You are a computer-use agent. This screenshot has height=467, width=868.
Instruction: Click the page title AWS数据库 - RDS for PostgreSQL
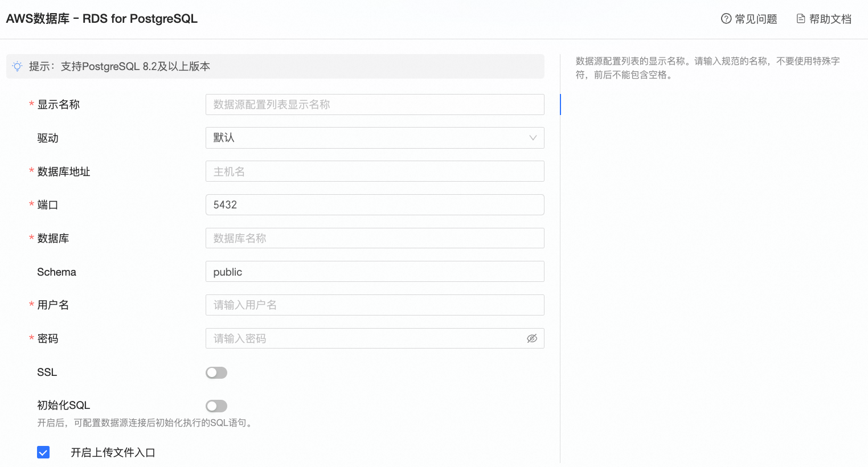click(x=102, y=19)
